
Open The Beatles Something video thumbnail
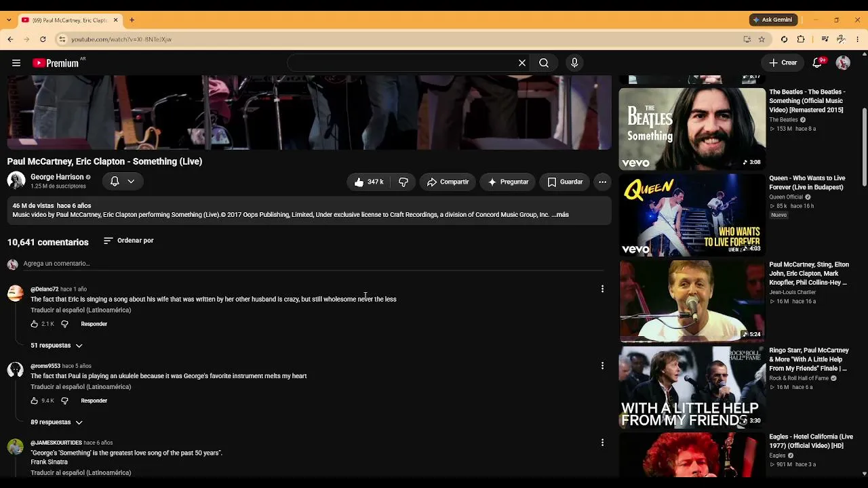point(692,129)
